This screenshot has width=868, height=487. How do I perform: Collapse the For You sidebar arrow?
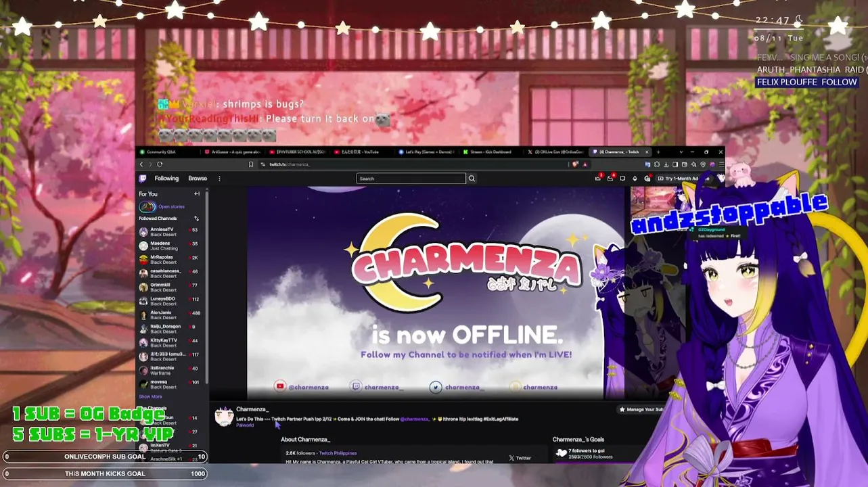coord(197,194)
